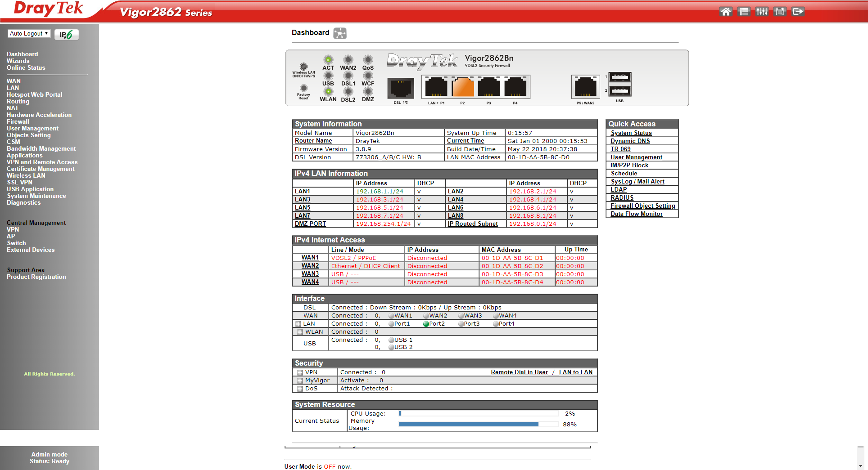The width and height of the screenshot is (868, 470).
Task: Expand the LAN row in Interface table
Action: tap(298, 324)
